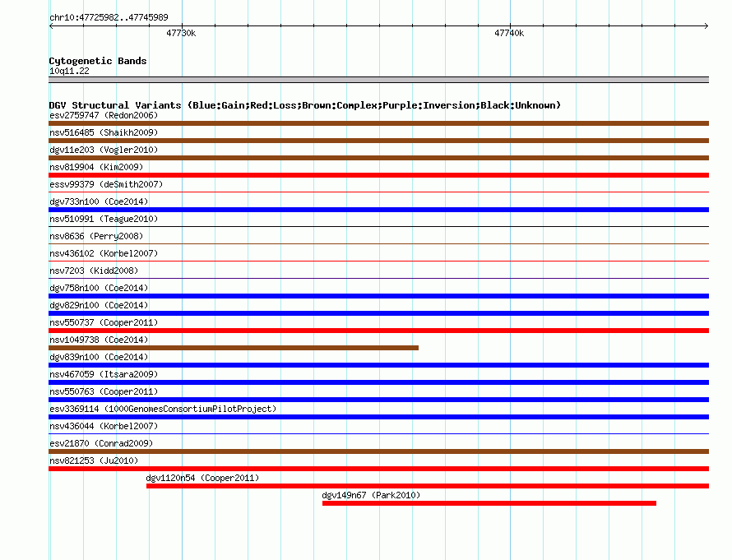Open the dgv149n67 (Park2010) label
The width and height of the screenshot is (732, 560).
click(x=371, y=495)
